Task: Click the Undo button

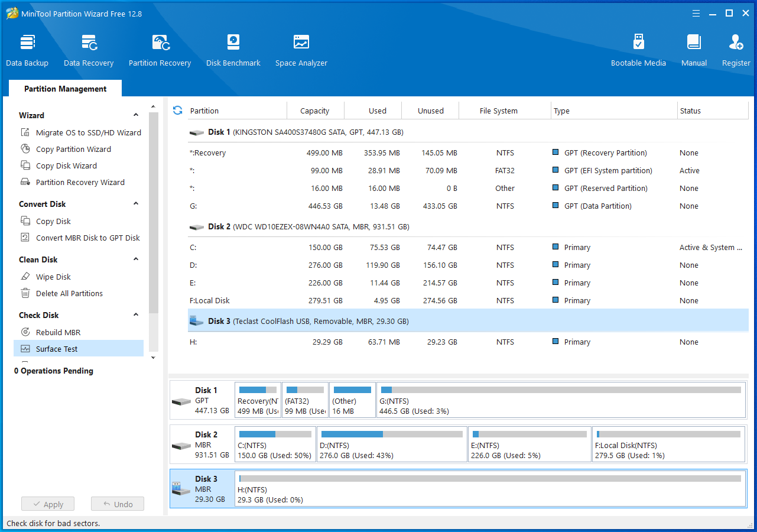Action: point(118,504)
